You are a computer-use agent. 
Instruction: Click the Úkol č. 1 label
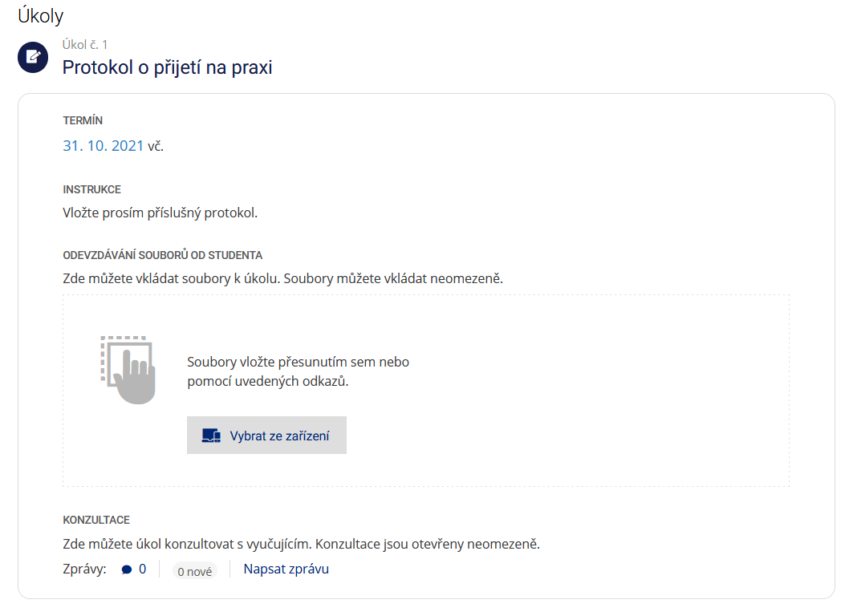point(85,45)
